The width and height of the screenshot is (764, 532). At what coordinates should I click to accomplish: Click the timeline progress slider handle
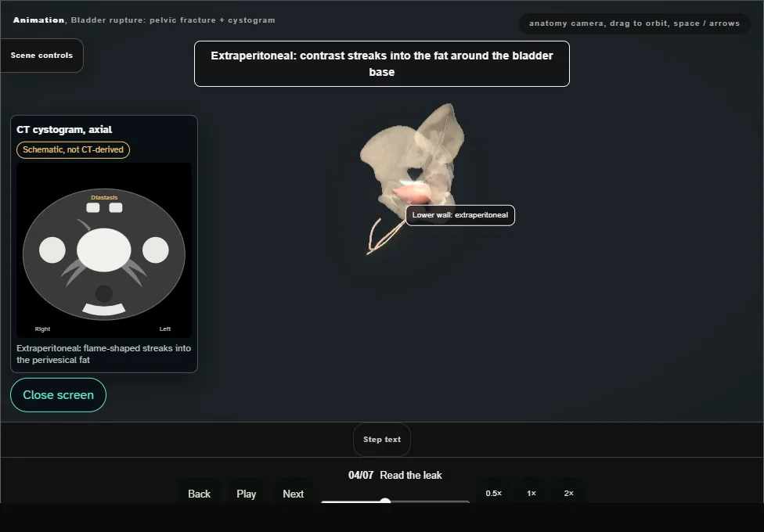(385, 501)
